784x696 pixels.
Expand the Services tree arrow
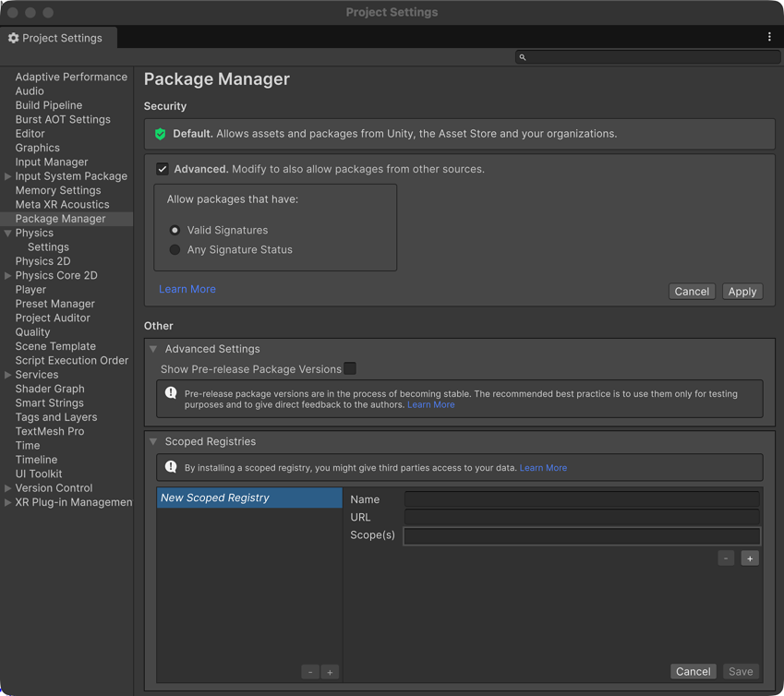(x=8, y=375)
